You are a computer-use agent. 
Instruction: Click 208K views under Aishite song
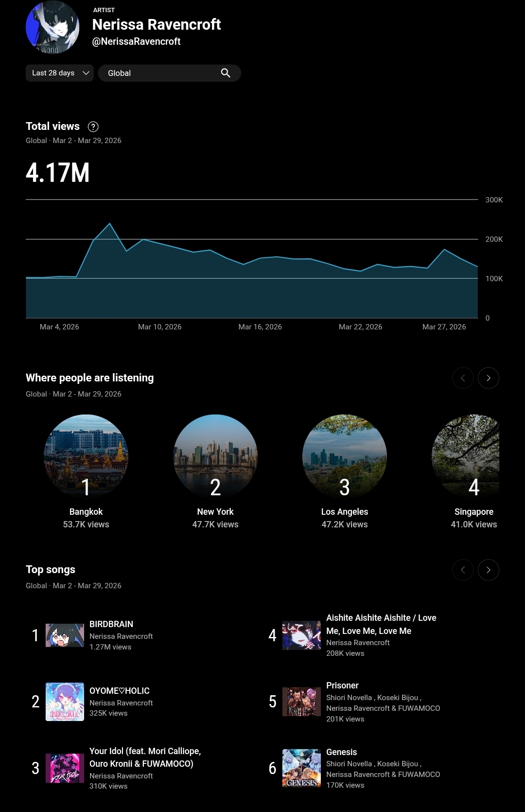click(x=345, y=653)
